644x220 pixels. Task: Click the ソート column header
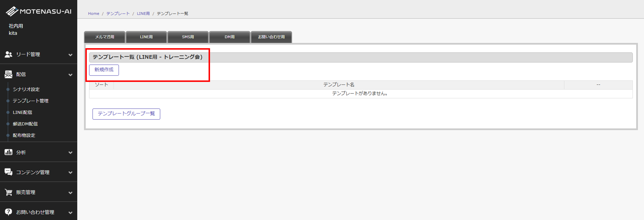tap(101, 85)
